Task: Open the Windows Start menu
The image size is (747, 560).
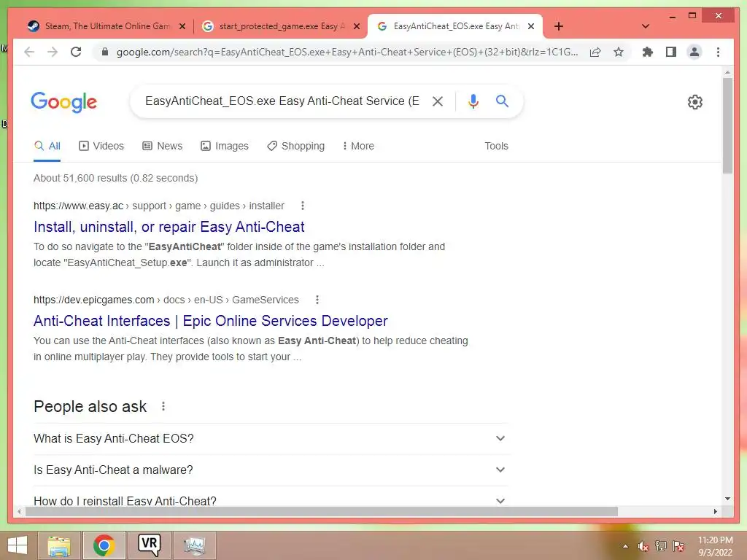Action: pos(18,545)
